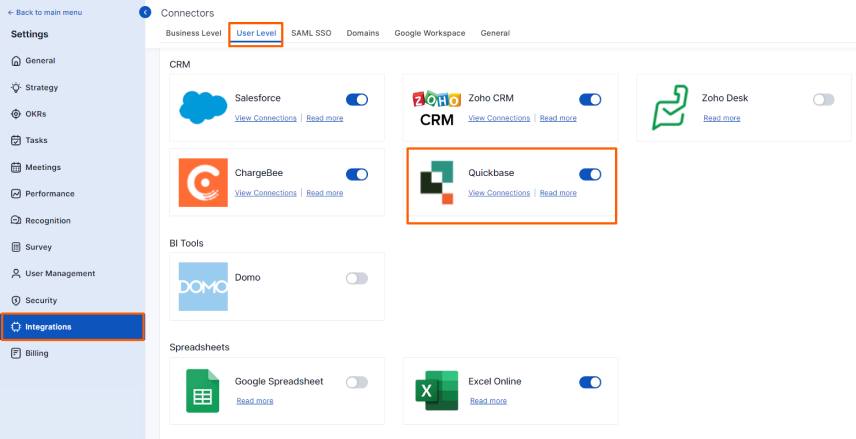The image size is (856, 439).
Task: View Connections for ChargeBee
Action: tap(266, 193)
